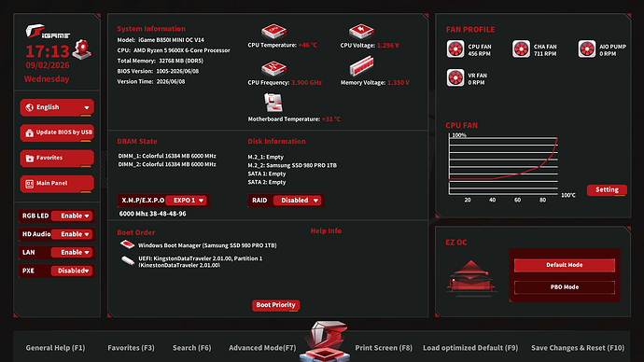Open the HD Audio Enable dropdown
The image size is (644, 362).
pos(72,234)
